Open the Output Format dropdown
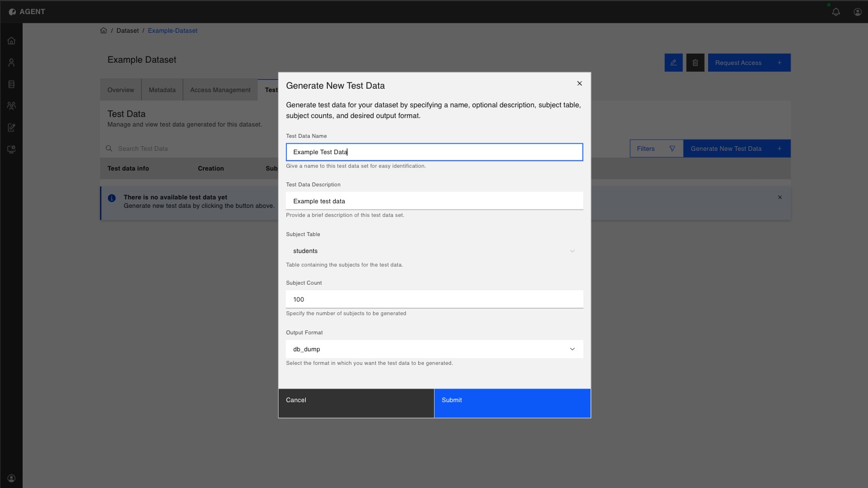 434,349
